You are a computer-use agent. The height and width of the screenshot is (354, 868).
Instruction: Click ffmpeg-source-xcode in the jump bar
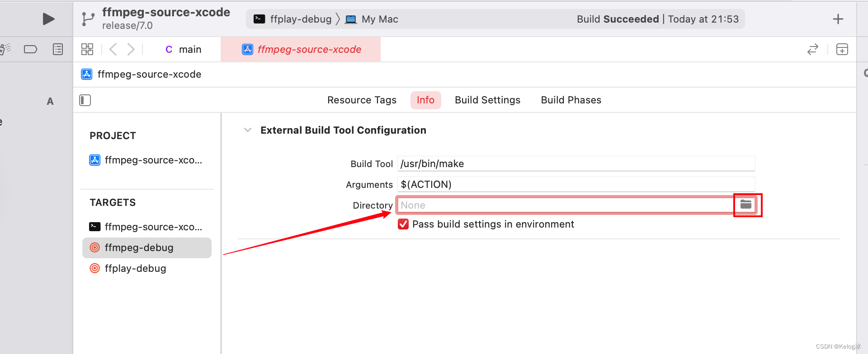[x=141, y=74]
